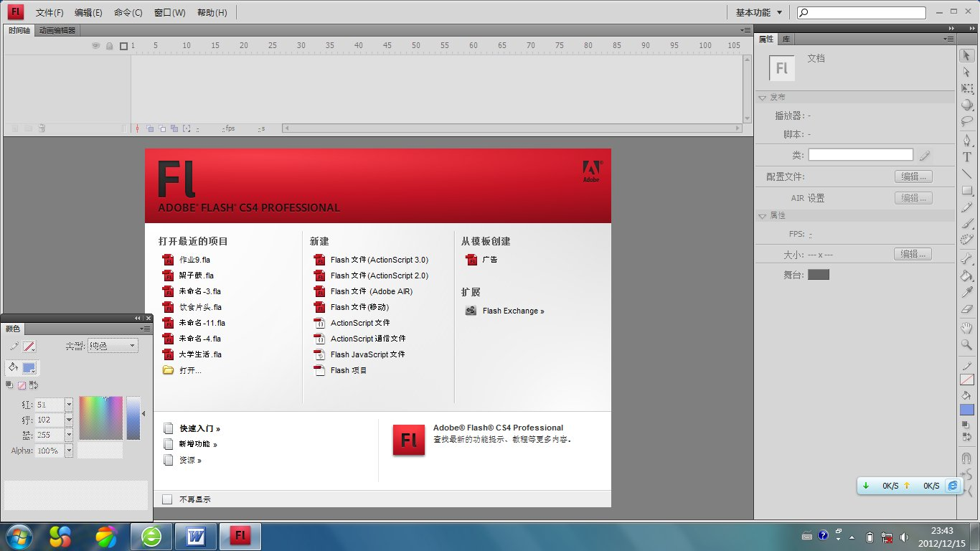Click the black and white reset icon in Color panel
This screenshot has height=551, width=980.
coord(10,385)
